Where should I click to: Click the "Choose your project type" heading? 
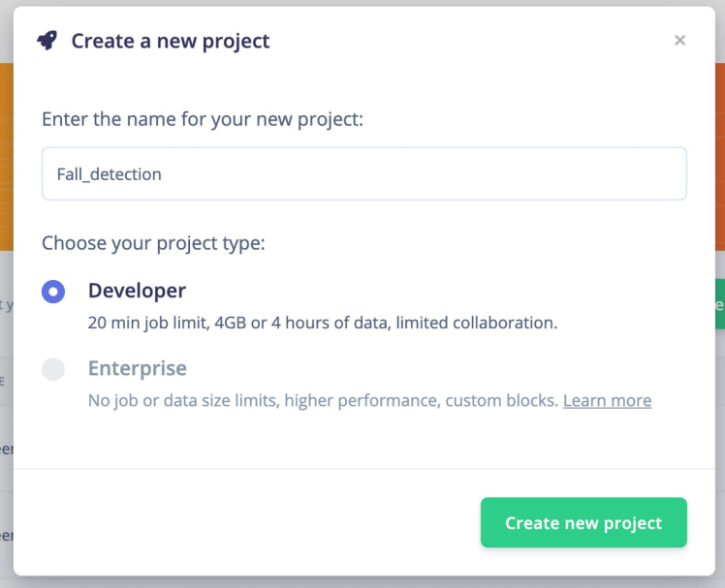[x=153, y=242]
